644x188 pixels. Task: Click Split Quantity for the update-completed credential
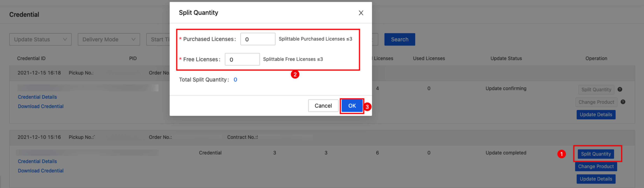596,154
